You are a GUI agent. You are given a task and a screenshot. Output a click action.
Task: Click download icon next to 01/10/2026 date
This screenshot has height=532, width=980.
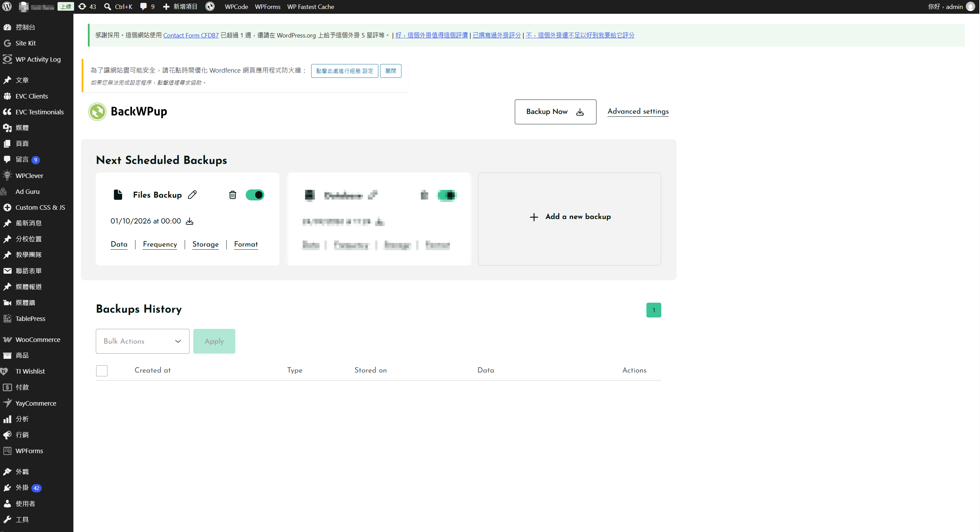point(190,221)
